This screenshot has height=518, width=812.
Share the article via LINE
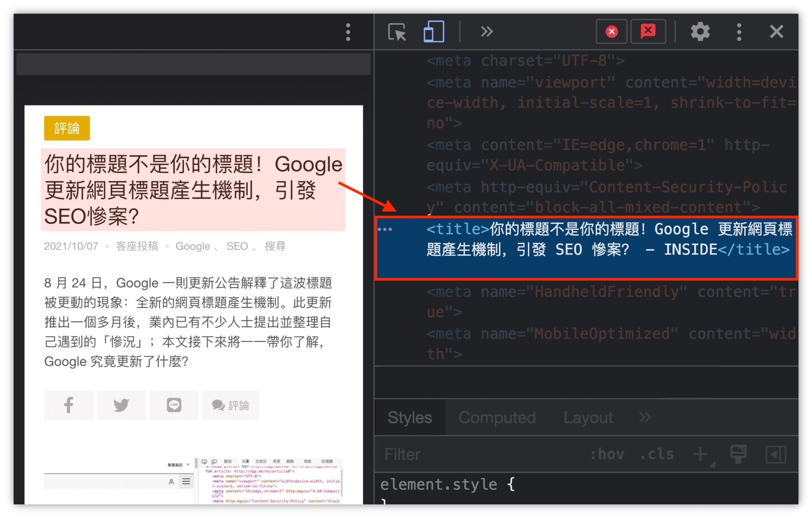point(174,405)
